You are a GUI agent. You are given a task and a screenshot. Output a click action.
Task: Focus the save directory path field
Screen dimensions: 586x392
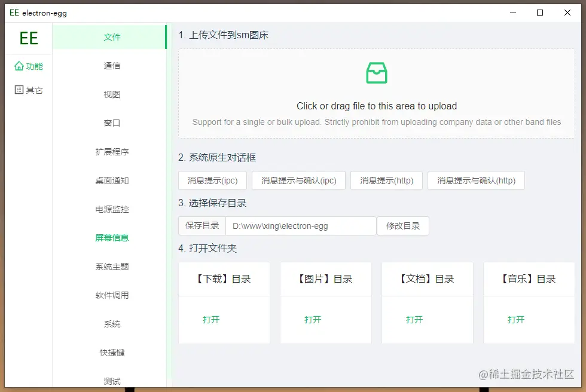(301, 226)
